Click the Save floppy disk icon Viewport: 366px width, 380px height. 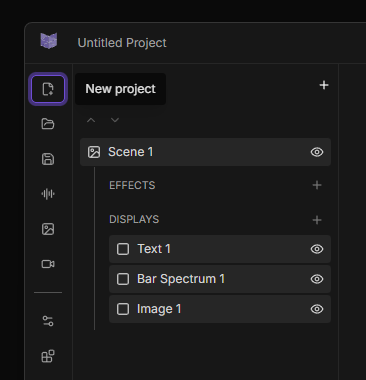point(48,159)
